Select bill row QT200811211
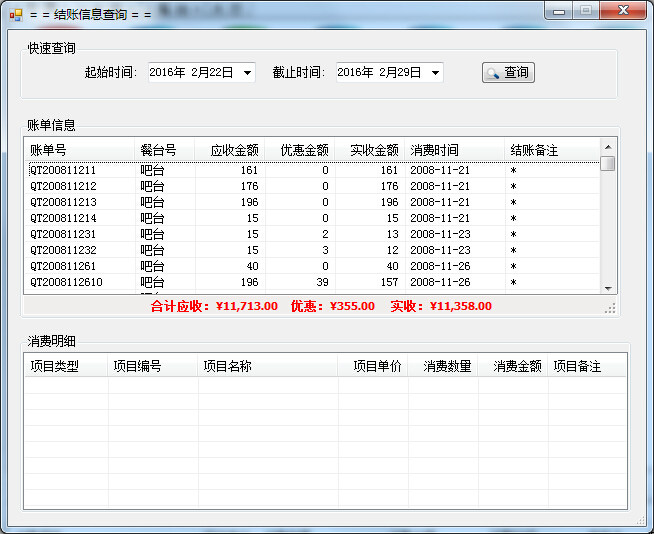The image size is (654, 534). pyautogui.click(x=312, y=170)
